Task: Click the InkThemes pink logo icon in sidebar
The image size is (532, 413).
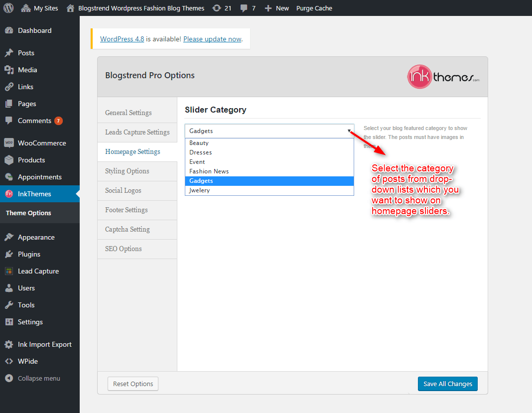Action: (x=9, y=194)
